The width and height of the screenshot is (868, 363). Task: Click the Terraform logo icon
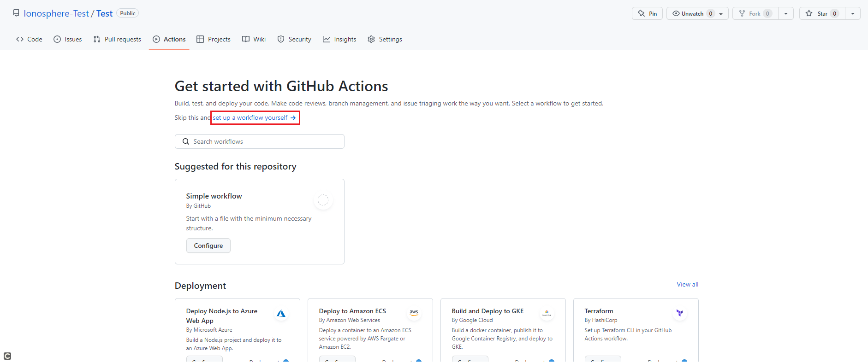pos(679,313)
